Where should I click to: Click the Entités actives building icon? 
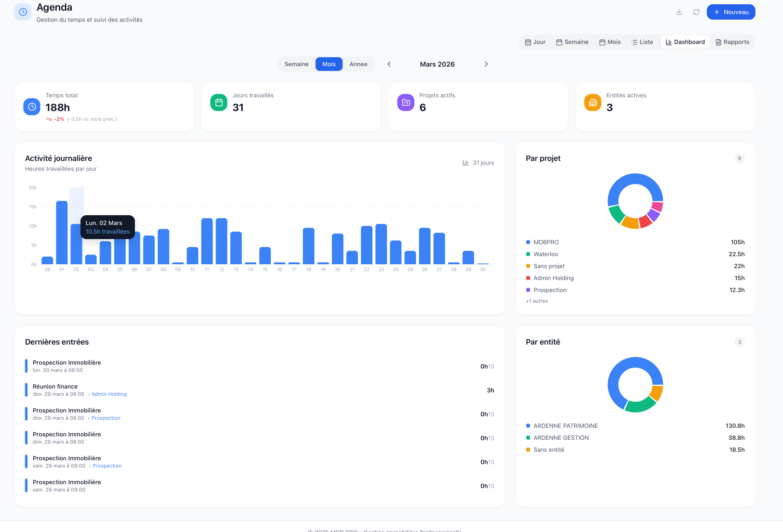coord(593,102)
